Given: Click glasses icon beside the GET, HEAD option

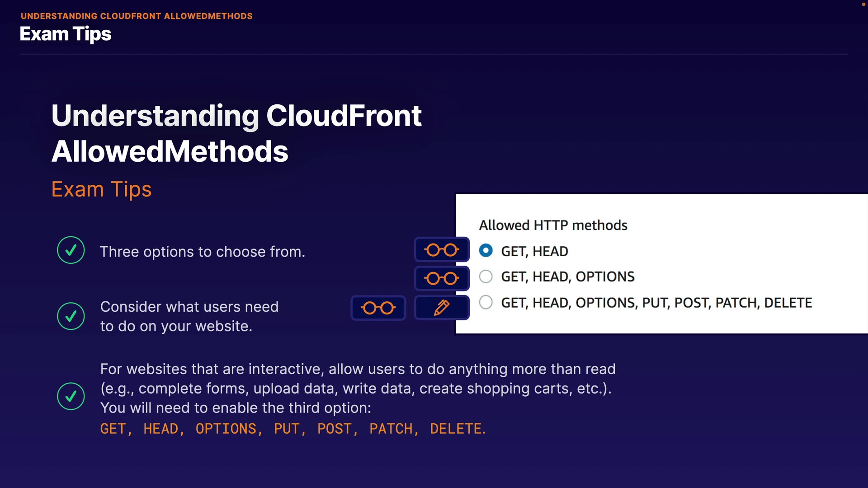Looking at the screenshot, I should [442, 250].
